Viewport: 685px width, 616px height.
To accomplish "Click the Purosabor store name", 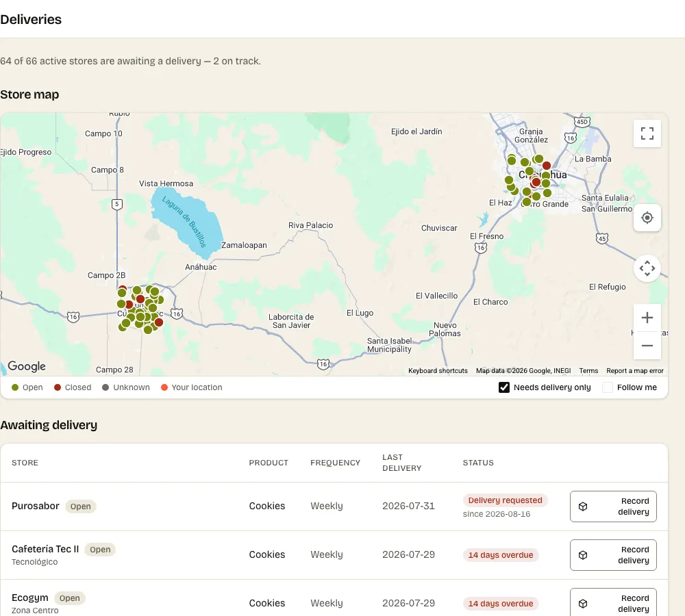I will [36, 506].
